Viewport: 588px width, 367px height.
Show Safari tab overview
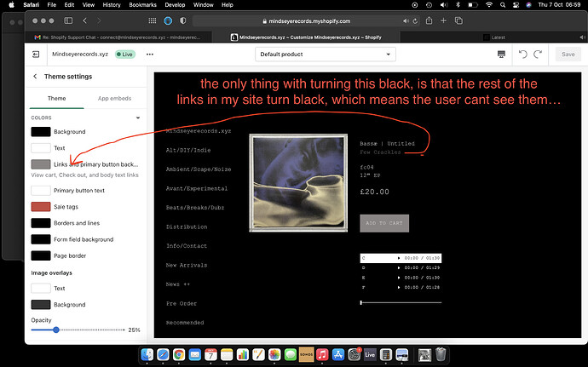(458, 20)
